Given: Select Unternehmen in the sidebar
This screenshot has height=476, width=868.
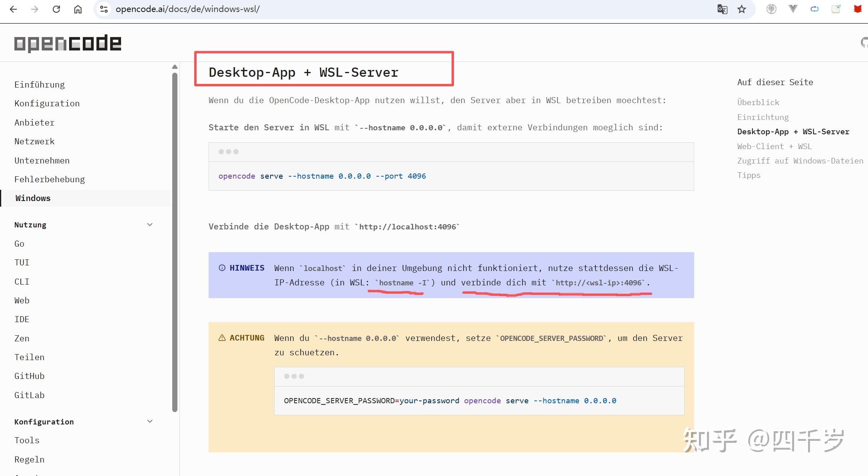Looking at the screenshot, I should (42, 160).
